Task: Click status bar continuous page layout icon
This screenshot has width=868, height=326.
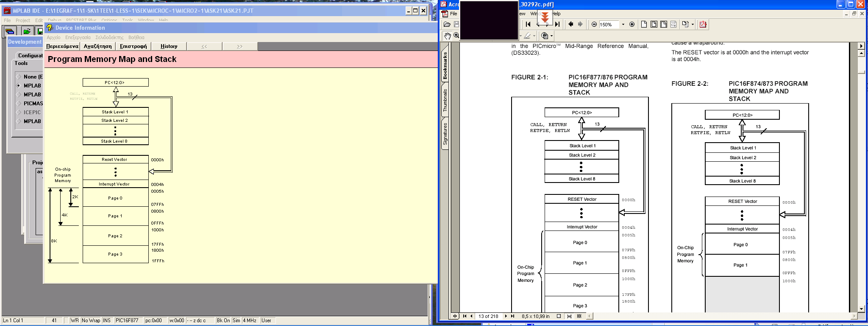Action: pyautogui.click(x=569, y=316)
